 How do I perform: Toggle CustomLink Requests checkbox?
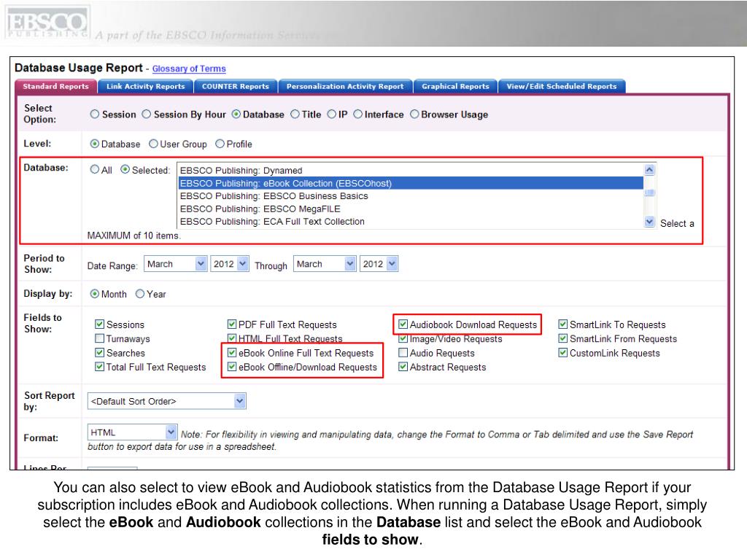[563, 353]
